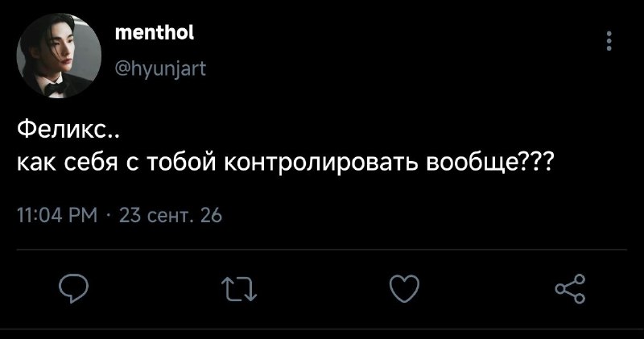Click the bow tie in the avatar
The image size is (644, 339).
tap(55, 89)
